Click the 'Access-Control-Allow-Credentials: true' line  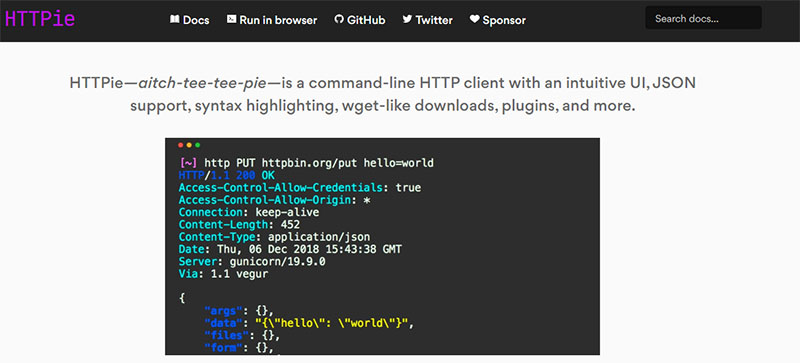click(300, 188)
